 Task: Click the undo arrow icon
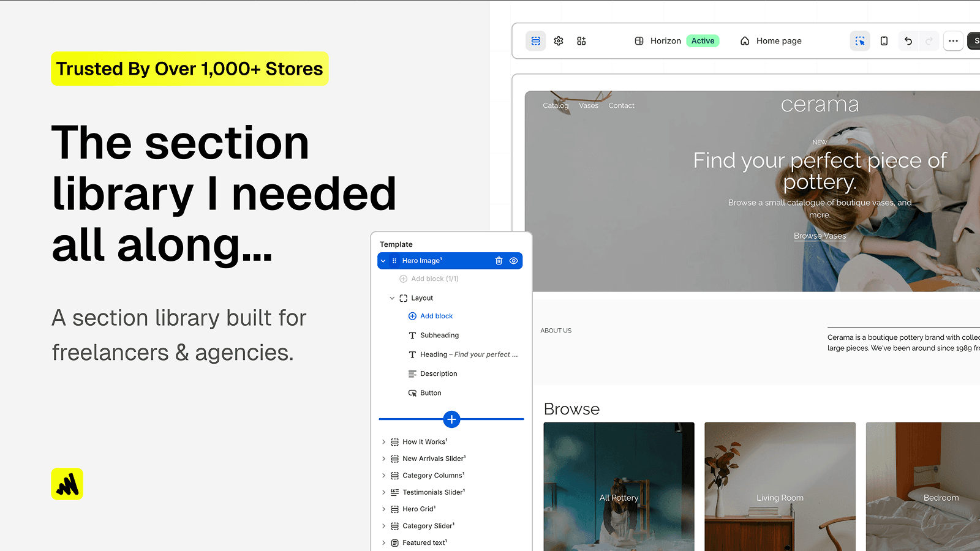tap(908, 41)
